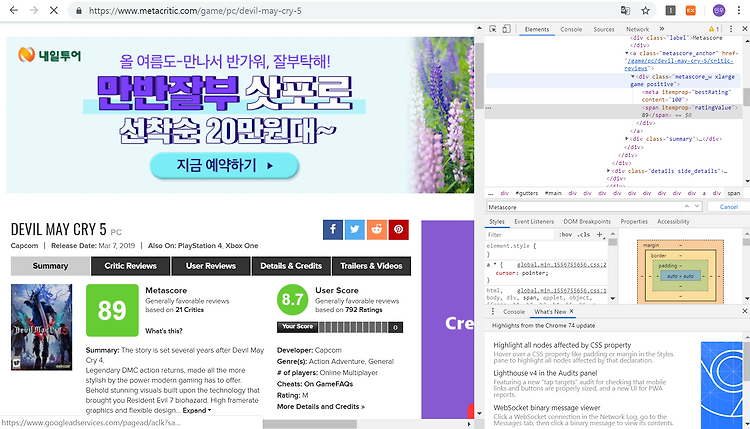750x429 pixels.
Task: Click the '지금 예약하기' ad button
Action: pos(224,165)
